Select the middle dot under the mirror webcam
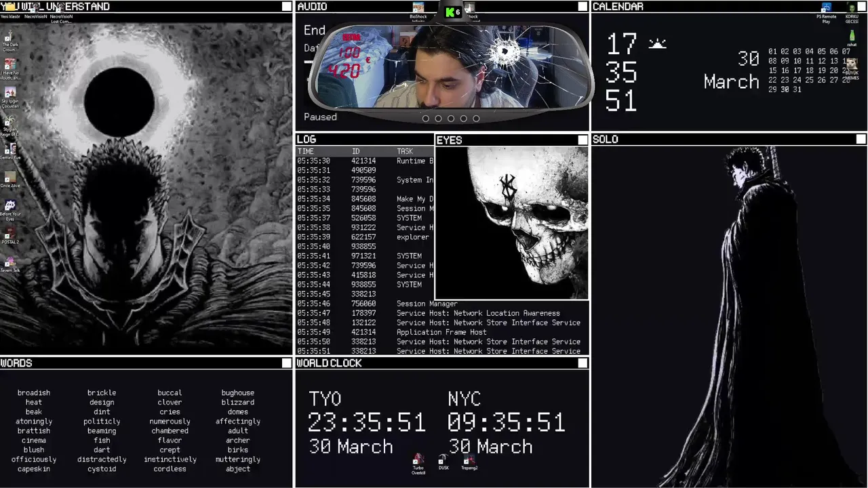This screenshot has height=488, width=868. click(x=451, y=119)
